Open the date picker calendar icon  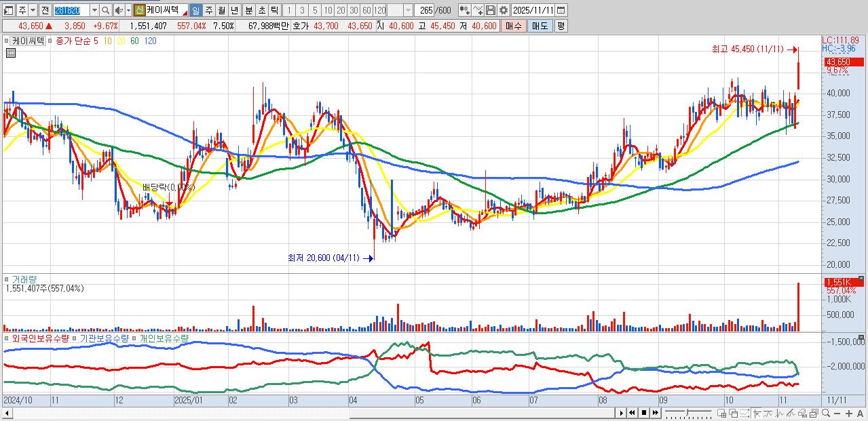pos(561,10)
